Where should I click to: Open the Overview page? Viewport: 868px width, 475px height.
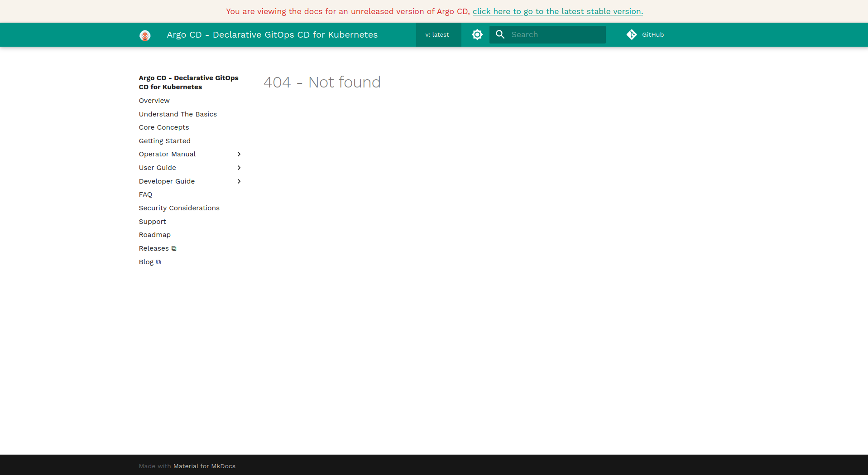[154, 101]
